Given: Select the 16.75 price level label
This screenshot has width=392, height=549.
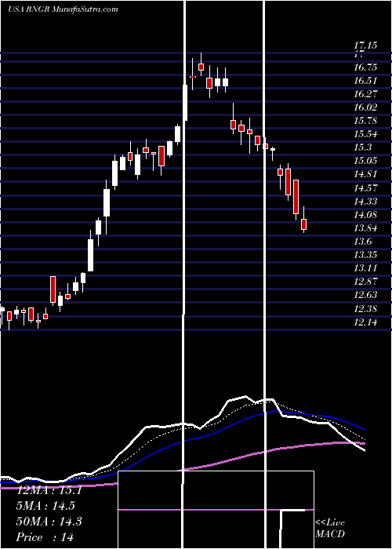Looking at the screenshot, I should [365, 67].
